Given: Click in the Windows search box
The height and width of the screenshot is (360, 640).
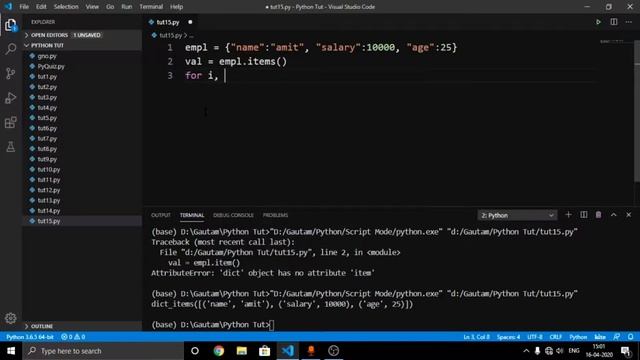Looking at the screenshot, I should pyautogui.click(x=103, y=351).
